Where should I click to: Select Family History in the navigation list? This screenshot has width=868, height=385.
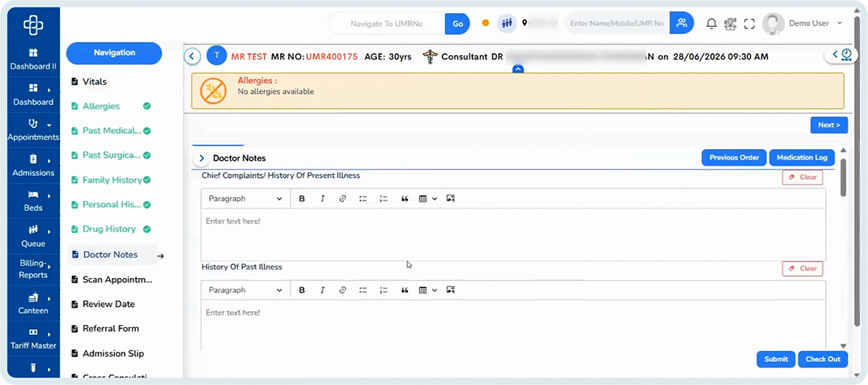111,180
